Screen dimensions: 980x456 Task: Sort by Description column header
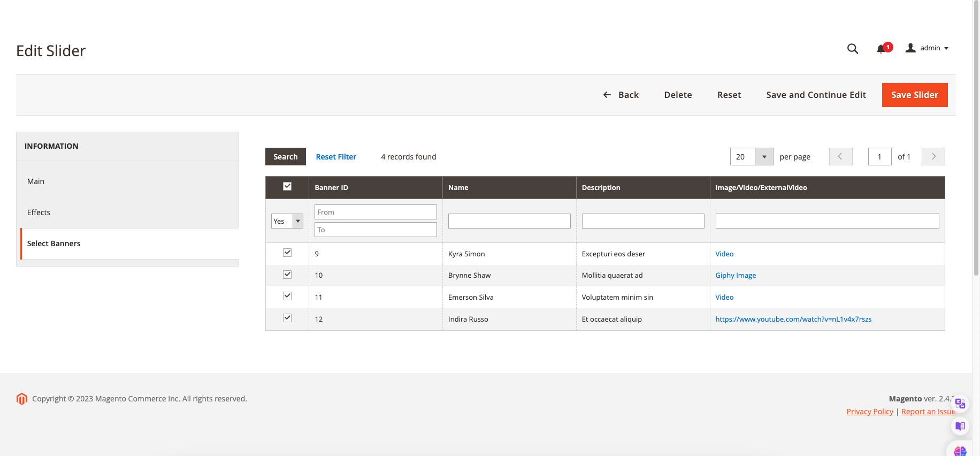643,187
